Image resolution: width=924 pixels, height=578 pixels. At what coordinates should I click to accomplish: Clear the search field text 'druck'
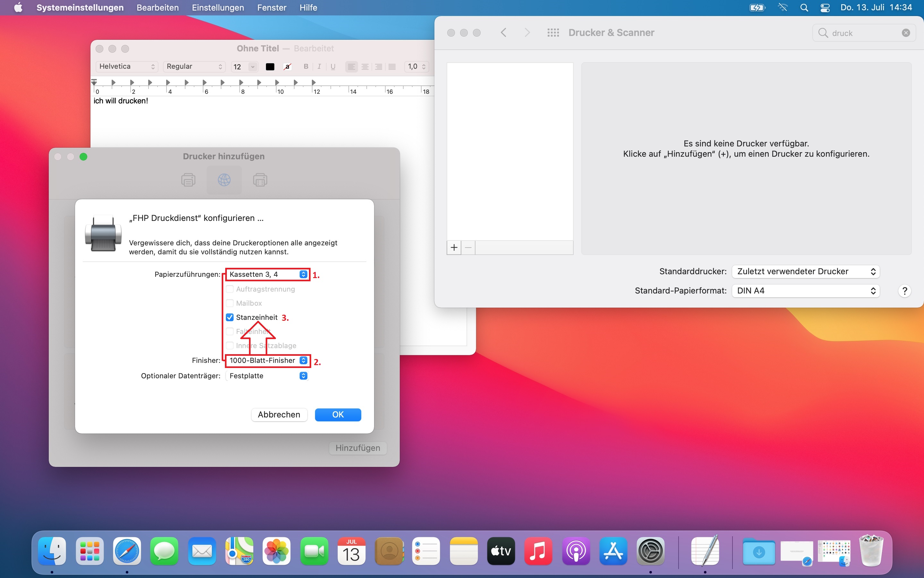point(906,33)
